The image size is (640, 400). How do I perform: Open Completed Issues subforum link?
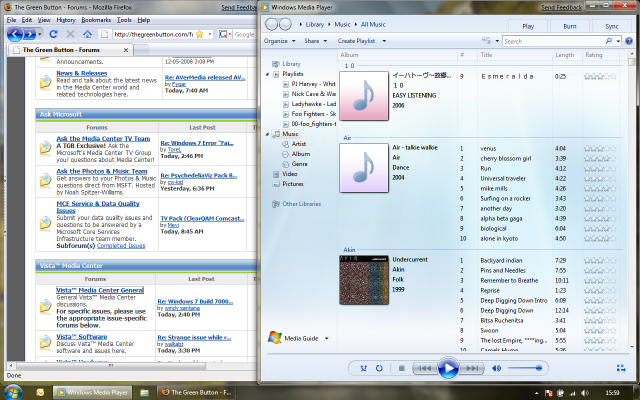click(121, 246)
